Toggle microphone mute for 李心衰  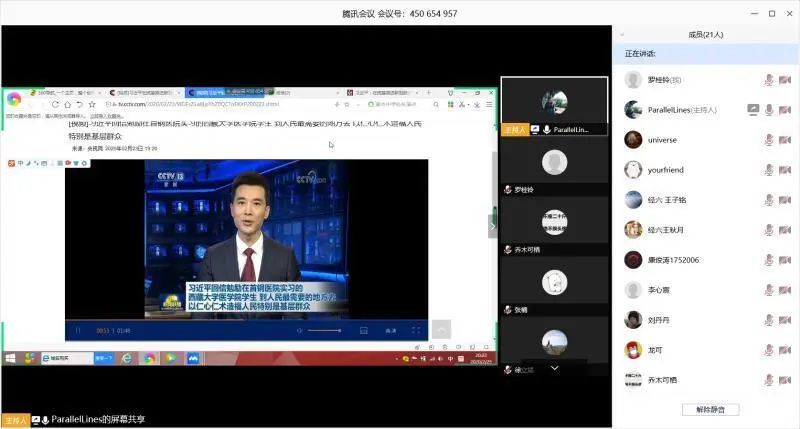(x=769, y=290)
